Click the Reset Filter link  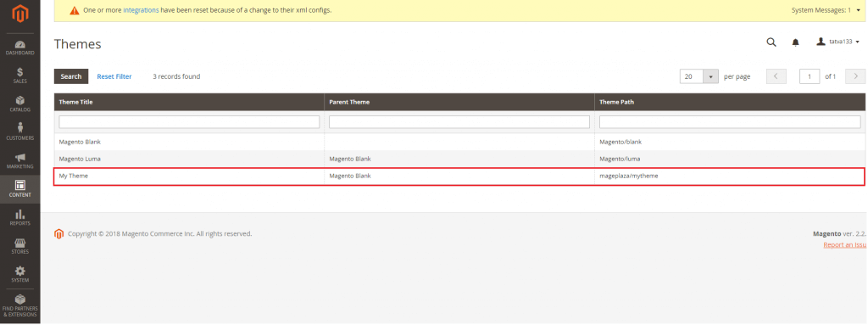coord(114,76)
